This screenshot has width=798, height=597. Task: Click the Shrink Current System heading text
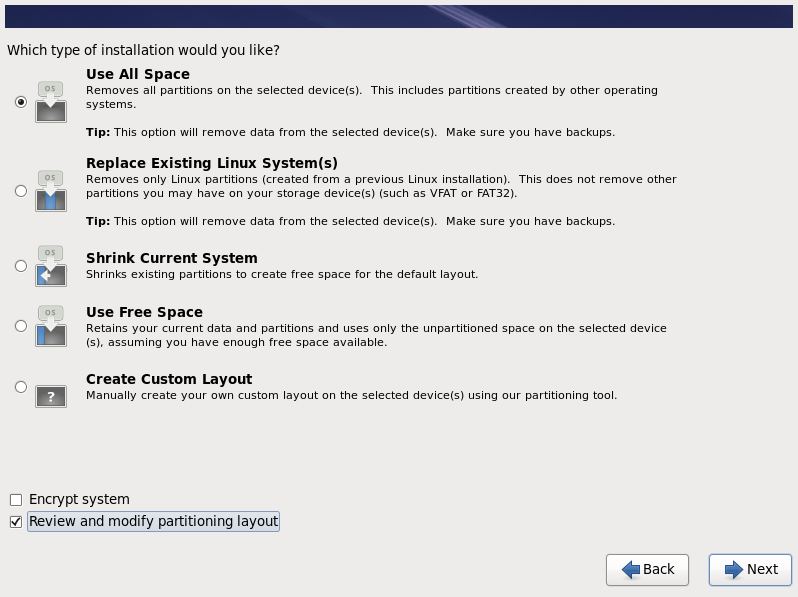pyautogui.click(x=172, y=258)
